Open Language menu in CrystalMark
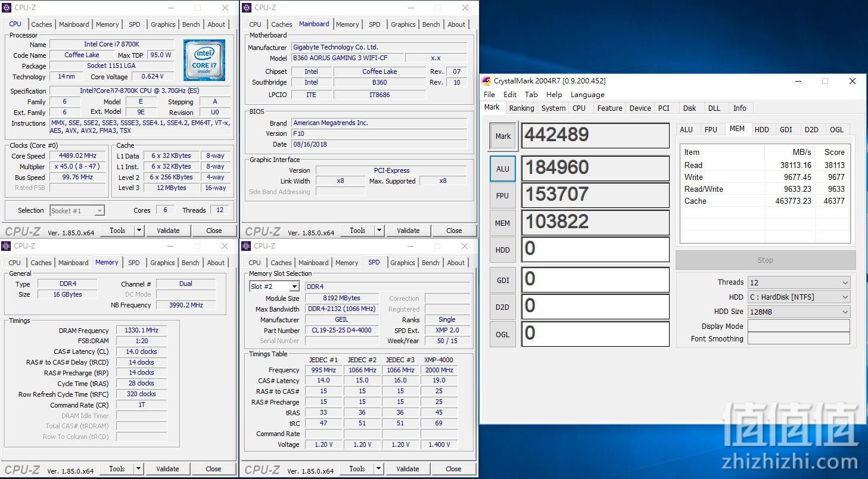Screen dimensions: 868x479 pos(587,95)
